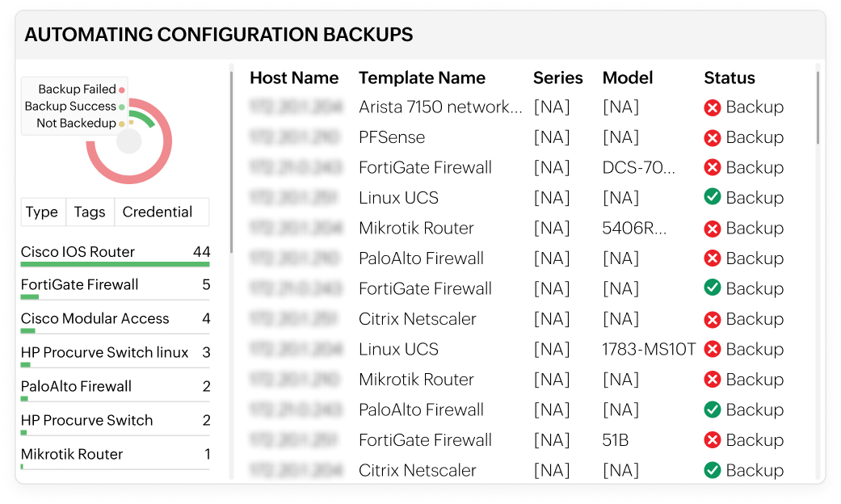This screenshot has width=841, height=504.
Task: Click the red failed Backup icon for Arista row
Action: [x=712, y=107]
